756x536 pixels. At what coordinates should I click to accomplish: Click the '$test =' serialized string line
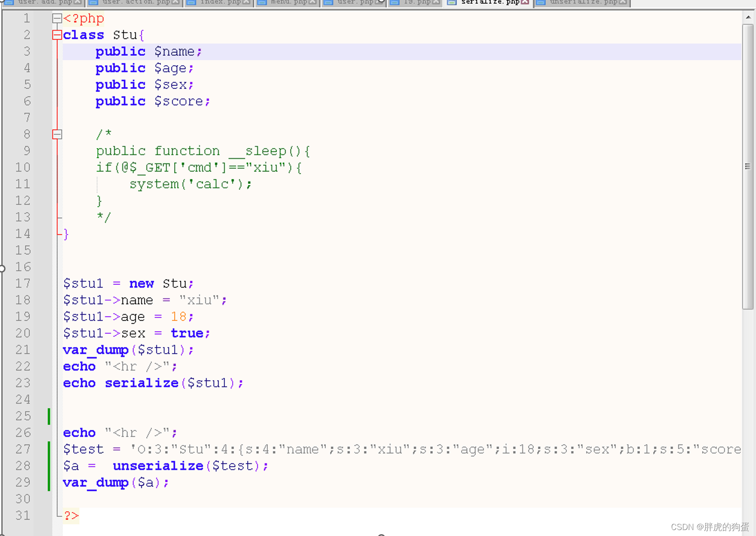click(402, 449)
